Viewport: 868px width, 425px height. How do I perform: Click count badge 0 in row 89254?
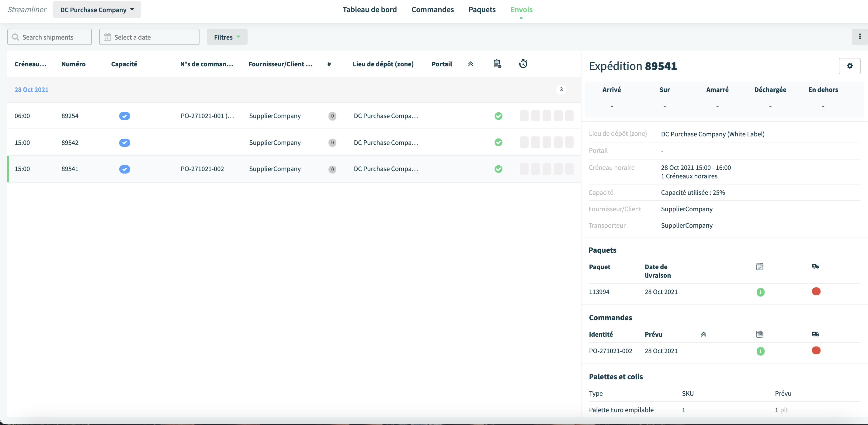(x=332, y=116)
